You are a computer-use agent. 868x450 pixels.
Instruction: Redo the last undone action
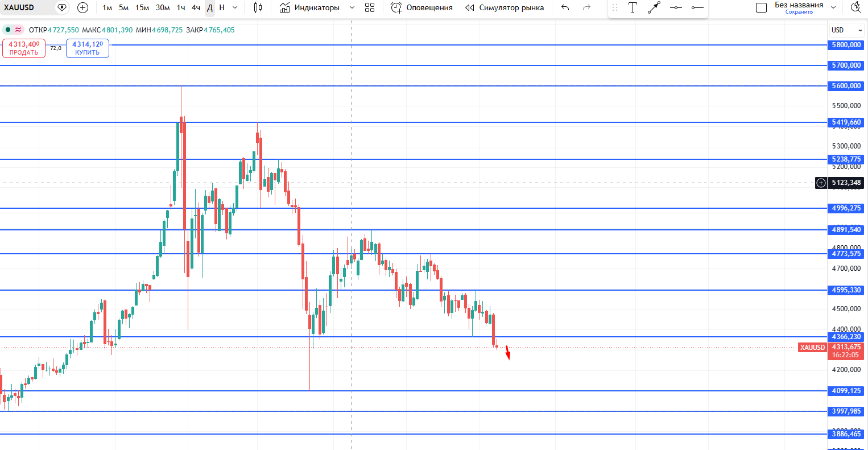[586, 7]
